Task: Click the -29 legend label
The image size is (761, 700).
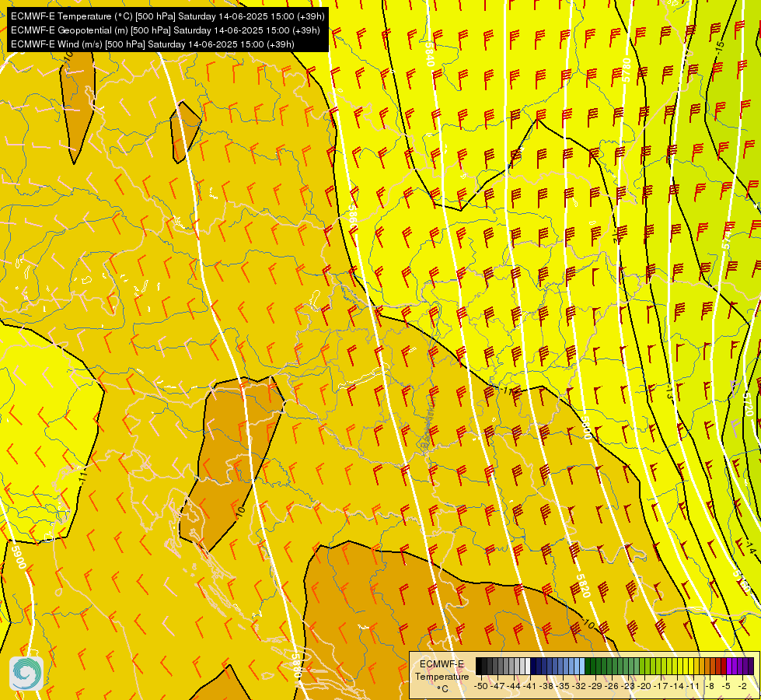Action: (595, 686)
